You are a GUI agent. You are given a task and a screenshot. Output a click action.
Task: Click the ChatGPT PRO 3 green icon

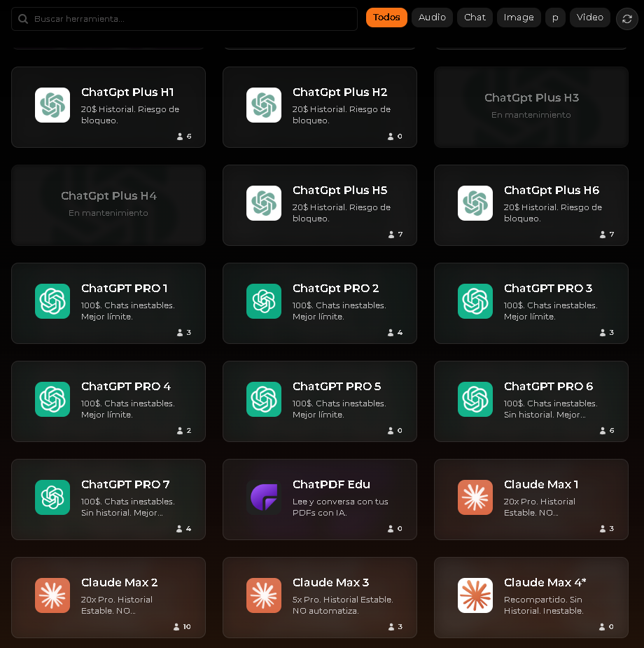click(475, 301)
